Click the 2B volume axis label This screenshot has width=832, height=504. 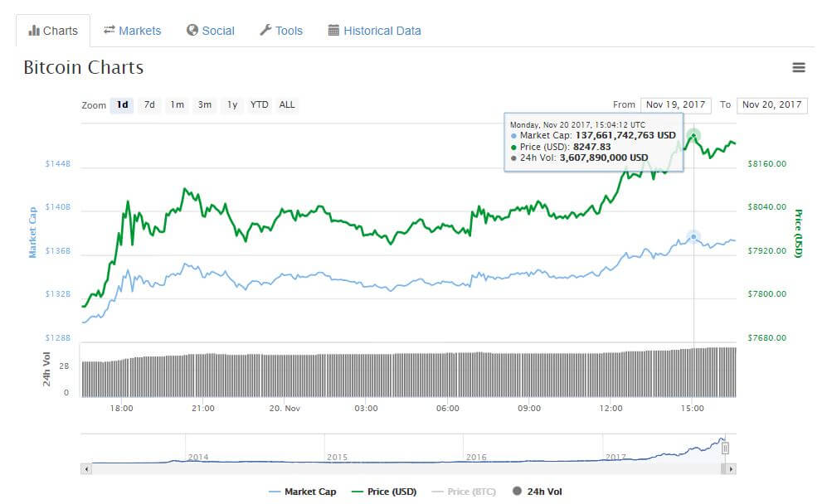tap(64, 366)
